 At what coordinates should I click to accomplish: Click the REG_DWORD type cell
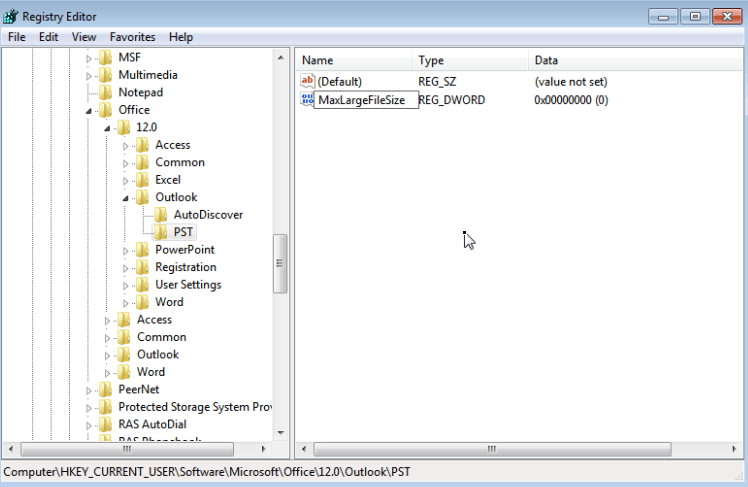pos(451,100)
